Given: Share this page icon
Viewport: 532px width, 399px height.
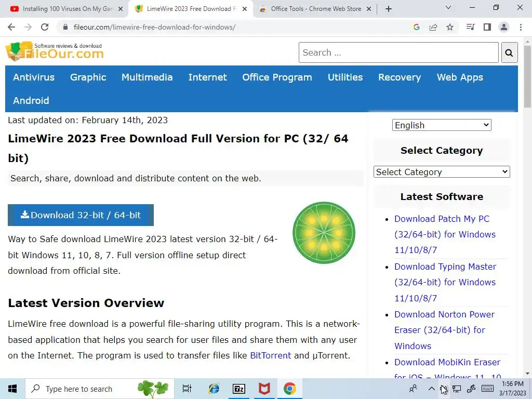Looking at the screenshot, I should coord(433,27).
